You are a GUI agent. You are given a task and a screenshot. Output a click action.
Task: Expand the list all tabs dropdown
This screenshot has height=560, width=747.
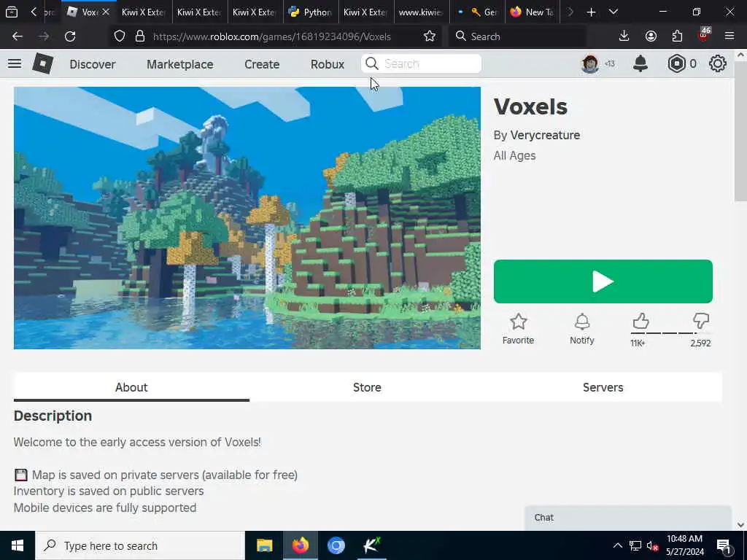[613, 12]
